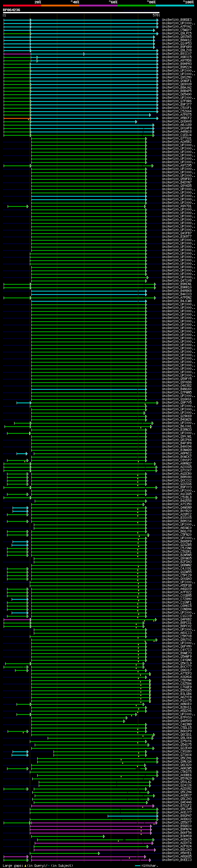
Task: Select label UniRef100_Q16KG1
Action: pyautogui.click(x=177, y=399)
